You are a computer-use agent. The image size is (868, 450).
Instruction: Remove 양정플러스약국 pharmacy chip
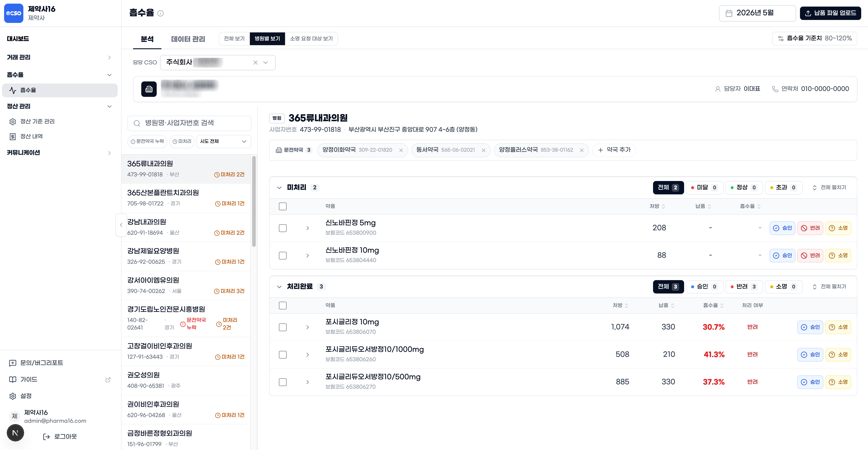[582, 150]
